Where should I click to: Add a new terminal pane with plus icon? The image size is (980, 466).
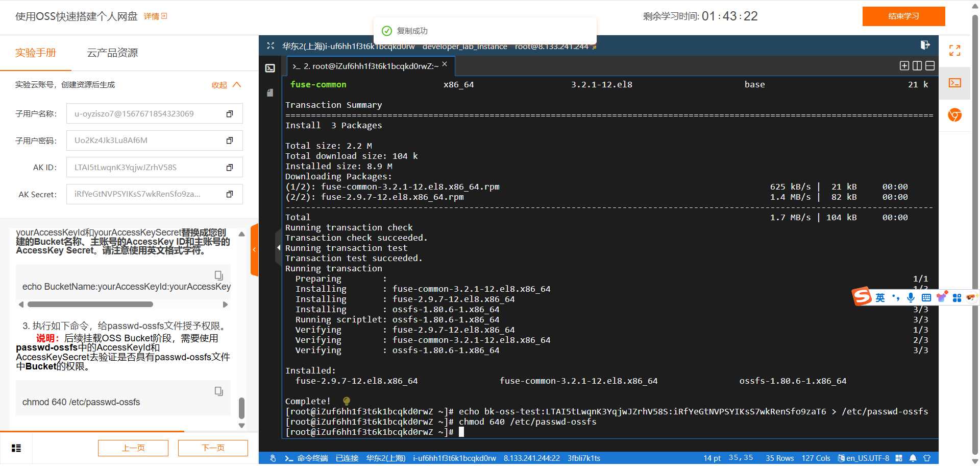pos(904,65)
